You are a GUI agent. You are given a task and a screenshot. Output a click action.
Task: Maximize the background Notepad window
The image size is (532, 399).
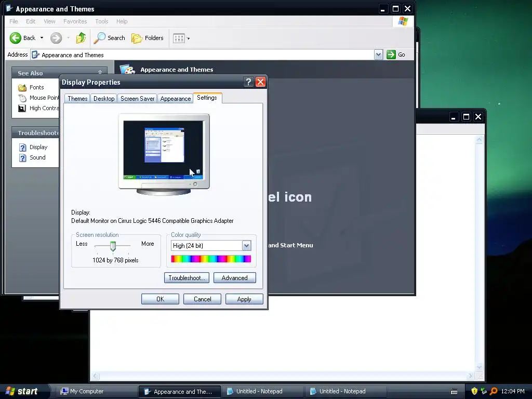pos(466,117)
